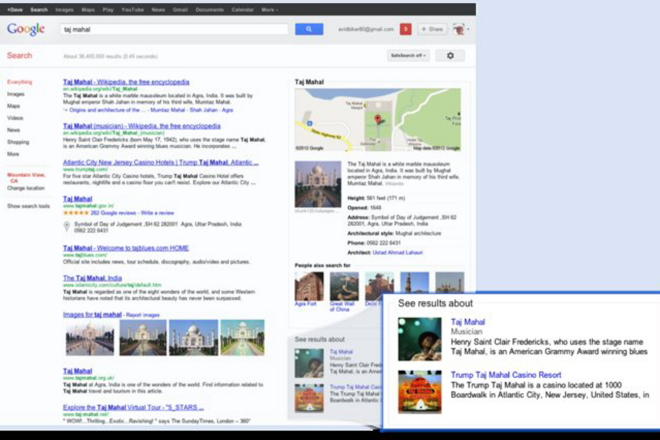Click first image in taj mahal image strip
The height and width of the screenshot is (440, 660).
click(x=90, y=338)
